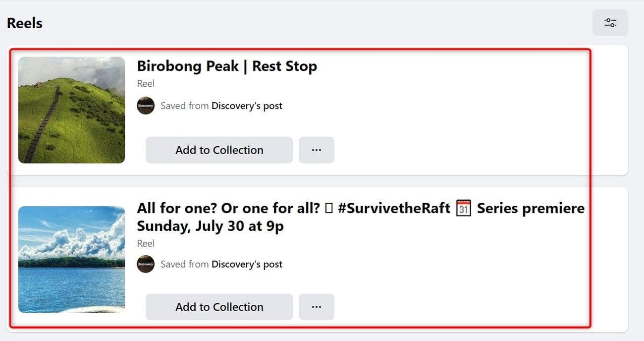
Task: Open the blue lake reel thumbnail
Action: coord(71,259)
